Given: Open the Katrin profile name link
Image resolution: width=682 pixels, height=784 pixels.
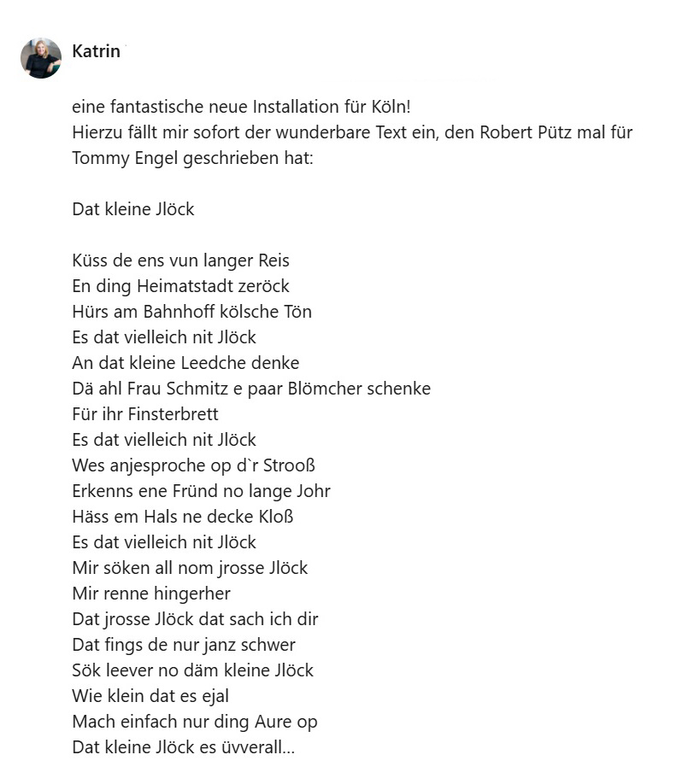Looking at the screenshot, I should (x=96, y=51).
